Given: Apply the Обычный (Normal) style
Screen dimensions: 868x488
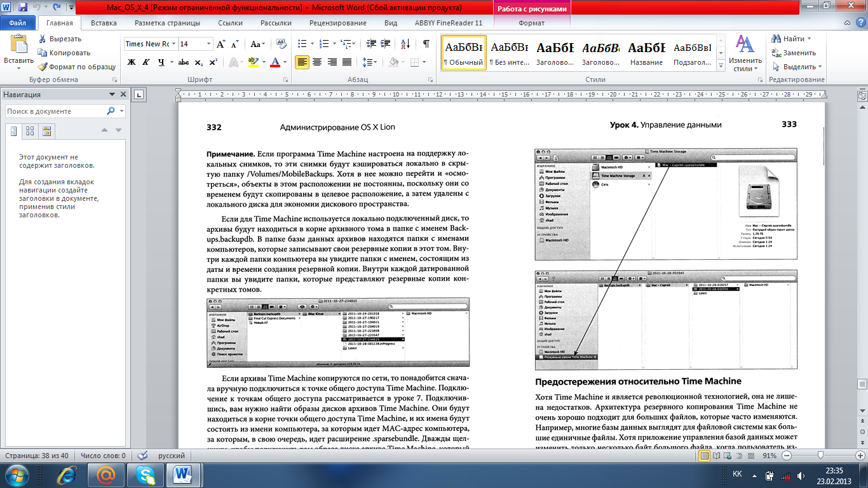Looking at the screenshot, I should pyautogui.click(x=463, y=53).
